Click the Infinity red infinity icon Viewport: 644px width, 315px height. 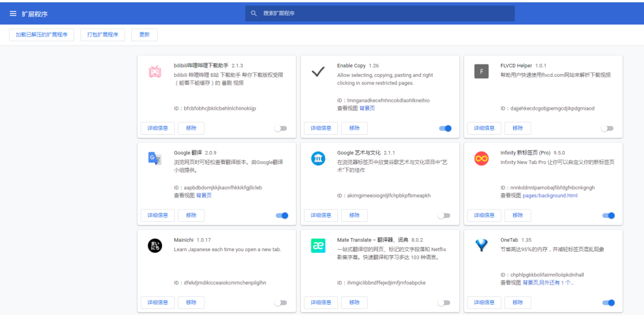pyautogui.click(x=481, y=159)
